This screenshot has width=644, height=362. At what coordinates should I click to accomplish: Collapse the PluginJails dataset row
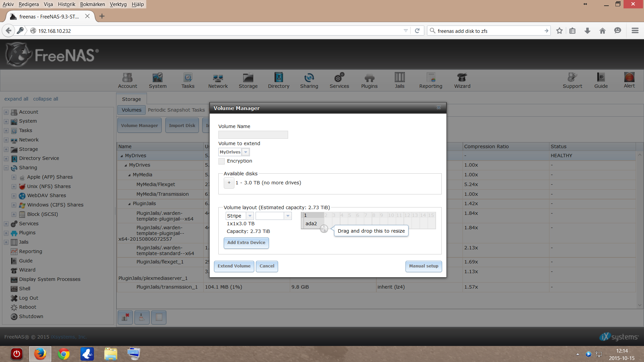(x=129, y=204)
